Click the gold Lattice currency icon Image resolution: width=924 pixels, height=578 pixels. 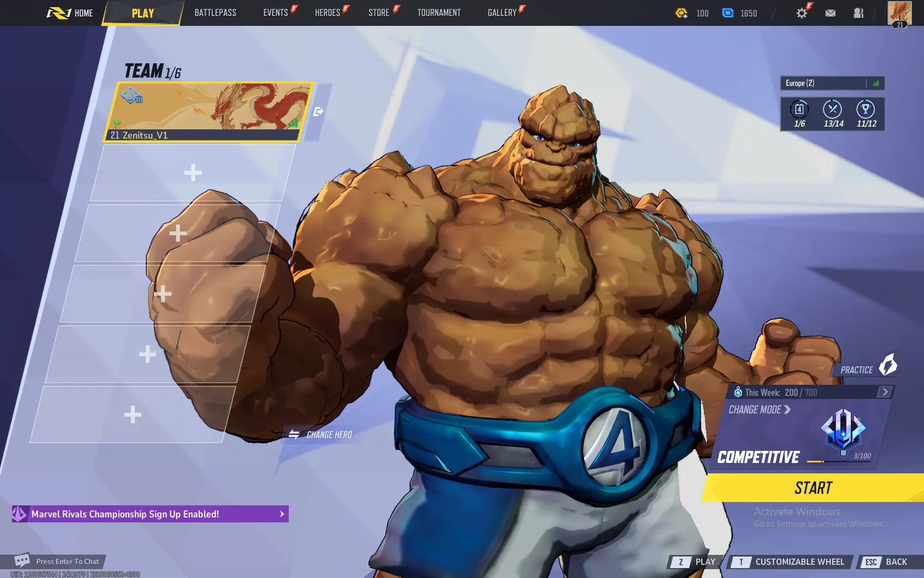(681, 13)
